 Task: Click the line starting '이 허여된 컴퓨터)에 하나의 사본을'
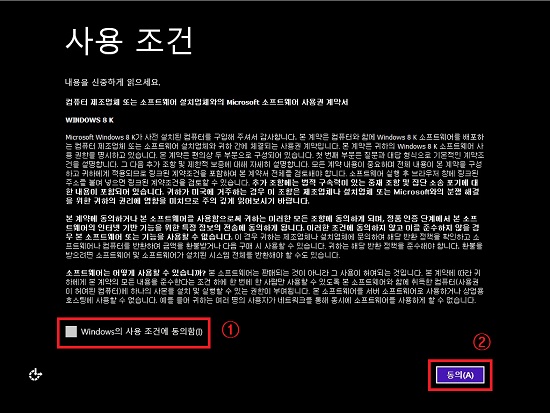coord(275,291)
